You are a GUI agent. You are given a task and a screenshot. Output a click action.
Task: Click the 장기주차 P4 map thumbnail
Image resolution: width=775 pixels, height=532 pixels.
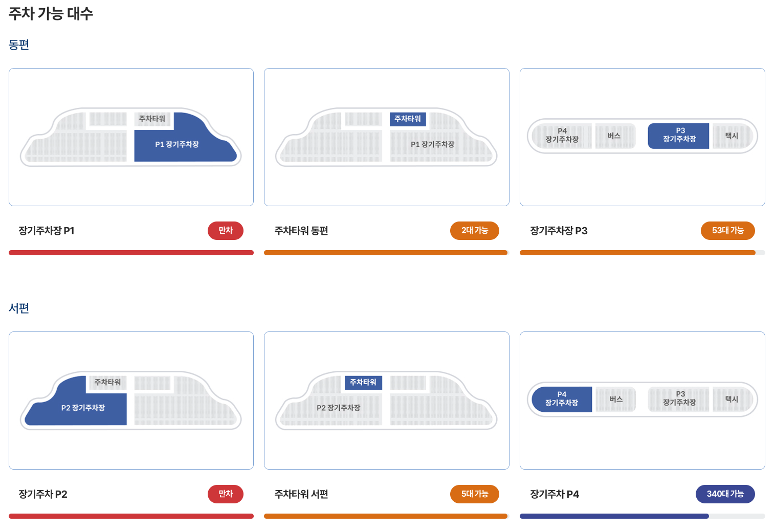click(642, 400)
